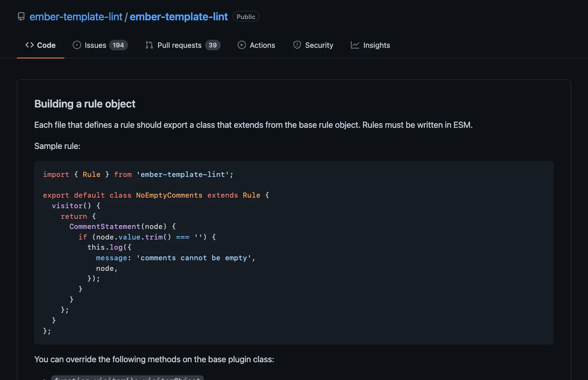Select the Code tab
This screenshot has height=380, width=588.
(41, 45)
